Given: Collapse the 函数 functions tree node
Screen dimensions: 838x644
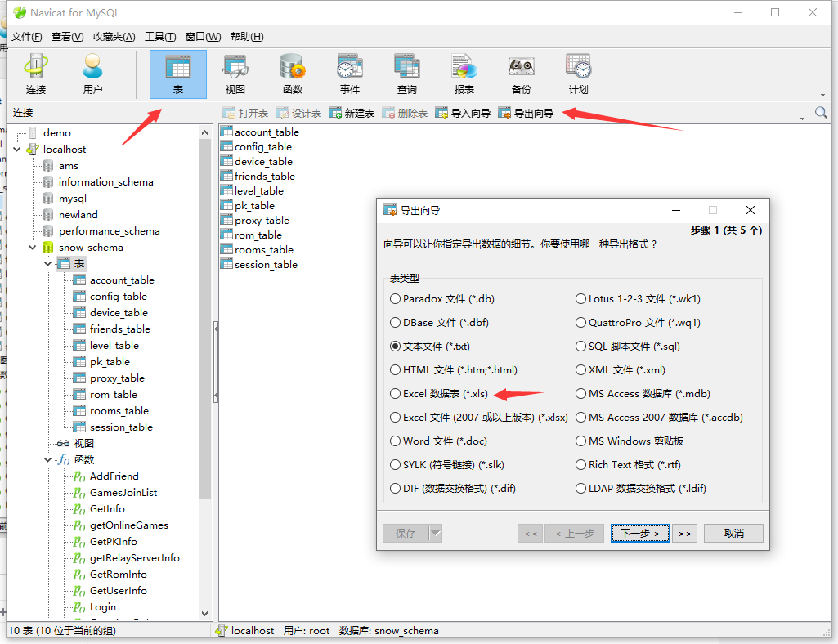Looking at the screenshot, I should click(48, 459).
